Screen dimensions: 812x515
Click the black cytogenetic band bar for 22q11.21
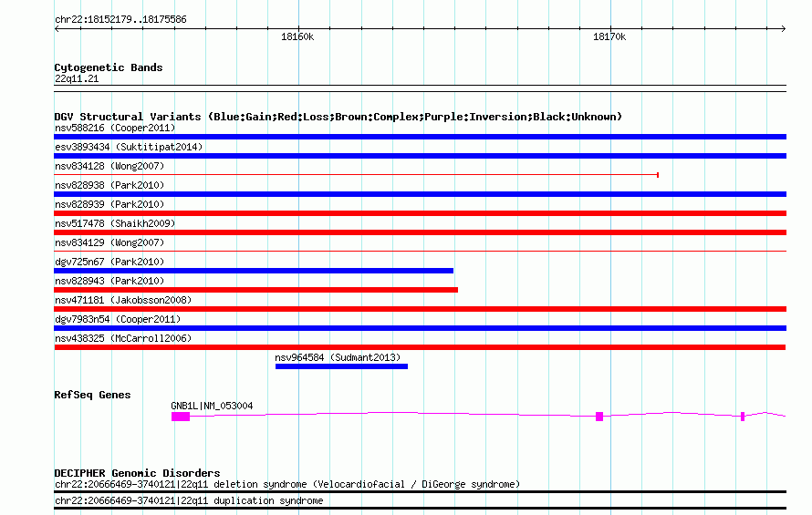point(420,88)
